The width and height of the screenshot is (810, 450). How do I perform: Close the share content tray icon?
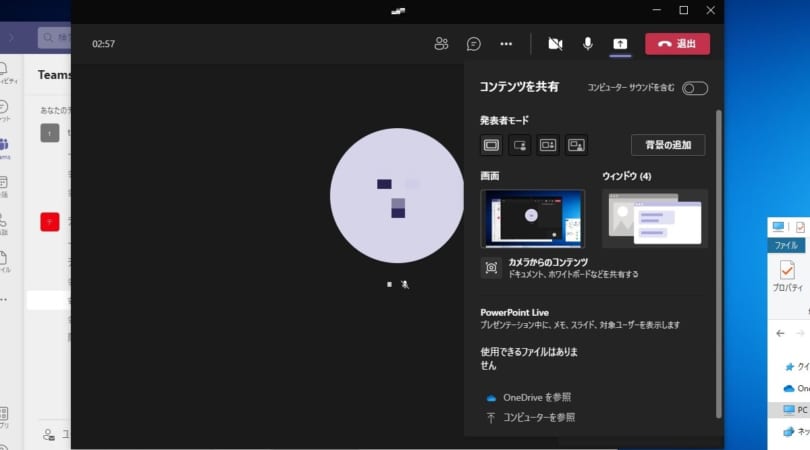[620, 44]
